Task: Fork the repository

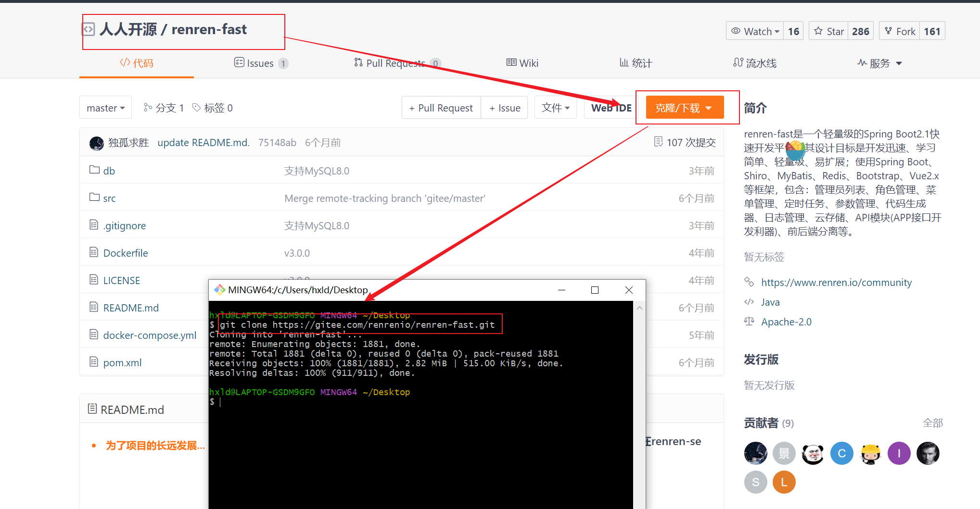Action: 900,31
